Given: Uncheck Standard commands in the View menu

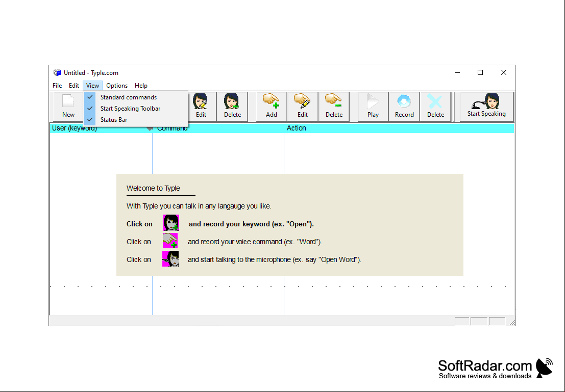Looking at the screenshot, I should [136, 97].
